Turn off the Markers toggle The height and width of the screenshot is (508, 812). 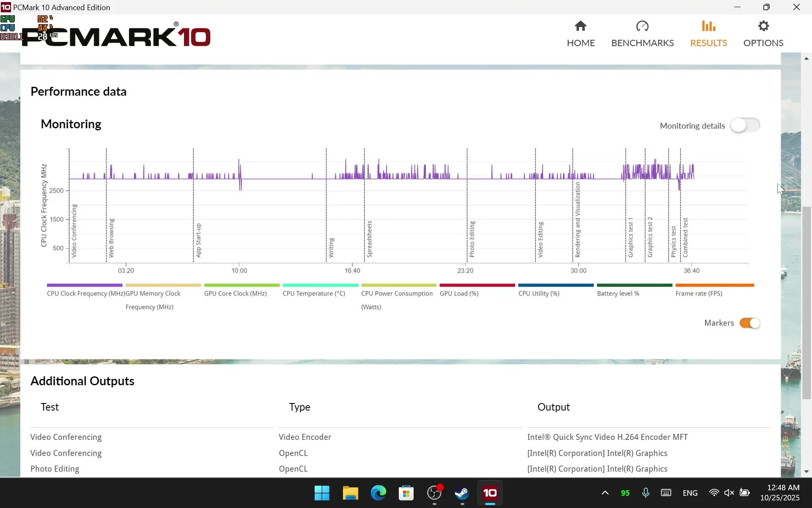click(749, 323)
